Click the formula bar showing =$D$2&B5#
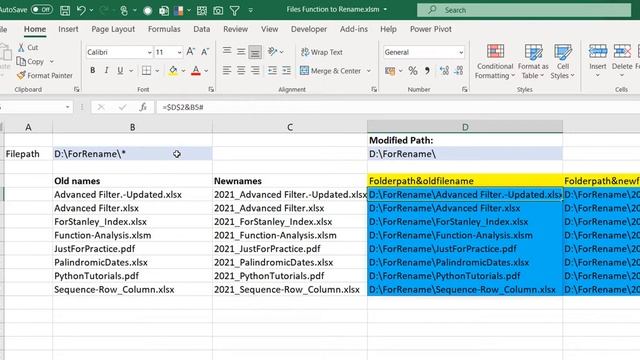The image size is (640, 360). 398,107
